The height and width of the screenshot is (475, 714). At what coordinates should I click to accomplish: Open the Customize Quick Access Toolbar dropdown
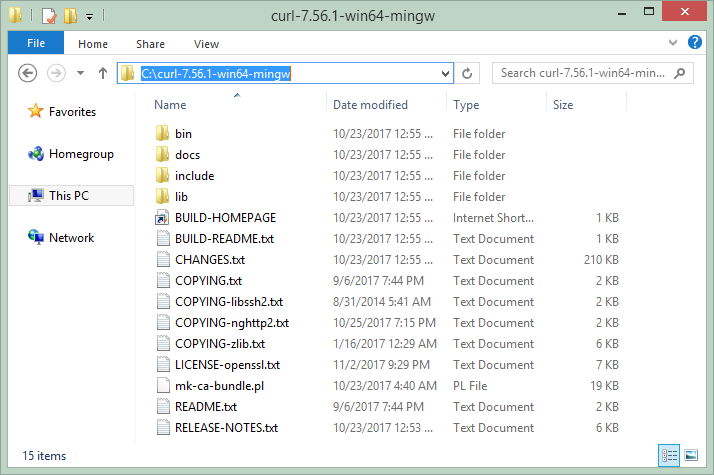[x=90, y=17]
